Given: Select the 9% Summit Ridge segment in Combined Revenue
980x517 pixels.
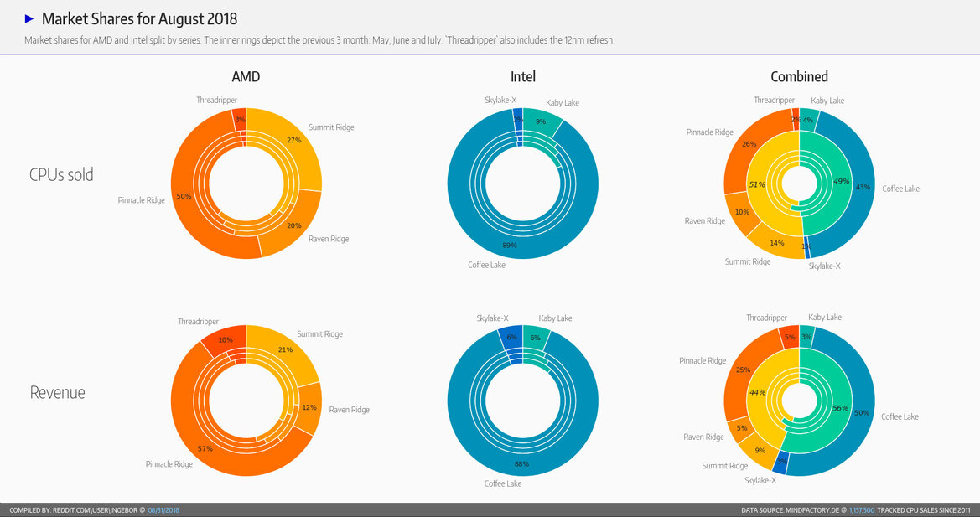Looking at the screenshot, I should point(760,450).
